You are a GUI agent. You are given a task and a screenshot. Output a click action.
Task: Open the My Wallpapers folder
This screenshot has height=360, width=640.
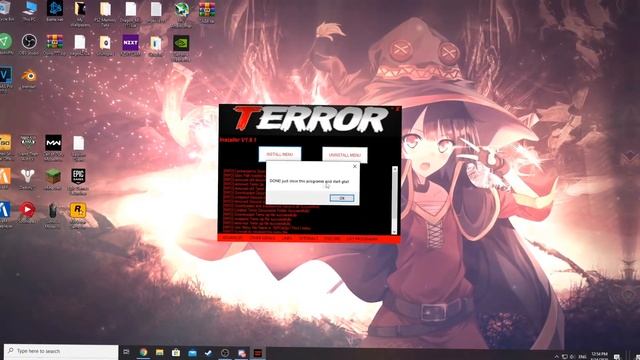point(80,13)
